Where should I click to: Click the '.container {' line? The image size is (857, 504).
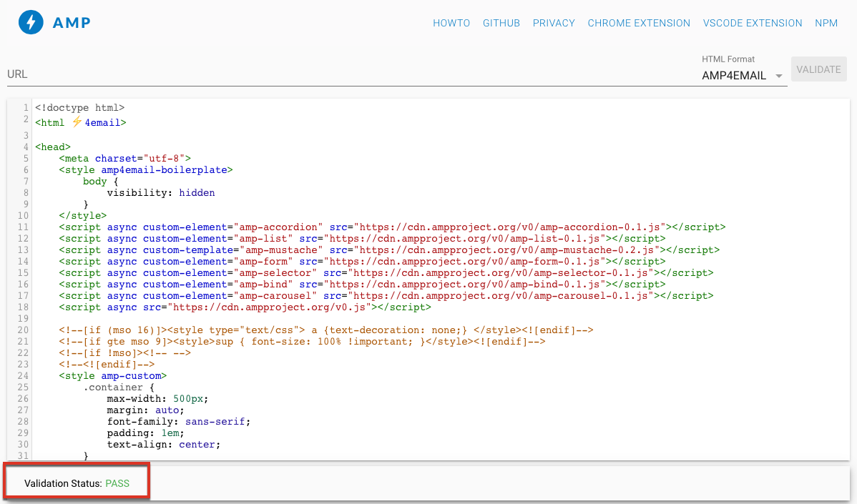click(119, 387)
